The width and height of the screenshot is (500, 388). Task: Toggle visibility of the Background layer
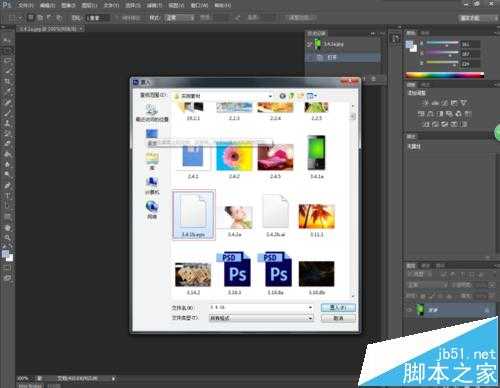[x=410, y=310]
